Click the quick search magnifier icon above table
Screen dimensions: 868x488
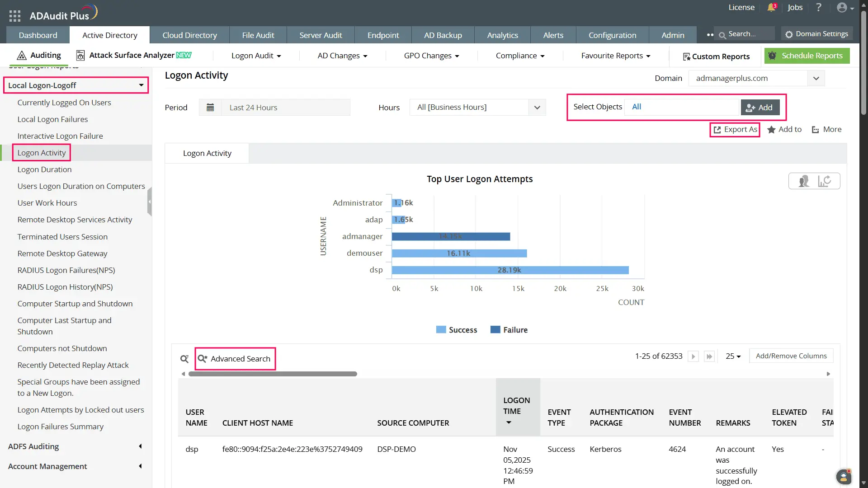click(x=184, y=359)
